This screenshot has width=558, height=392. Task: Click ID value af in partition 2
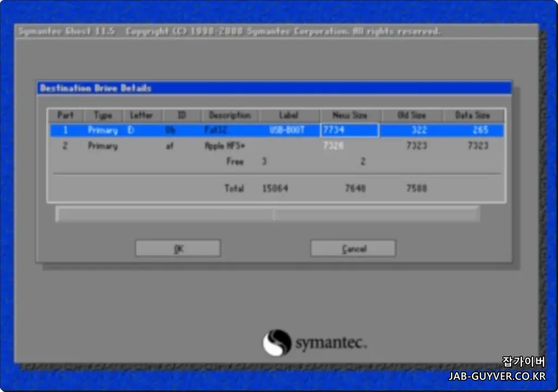[170, 146]
